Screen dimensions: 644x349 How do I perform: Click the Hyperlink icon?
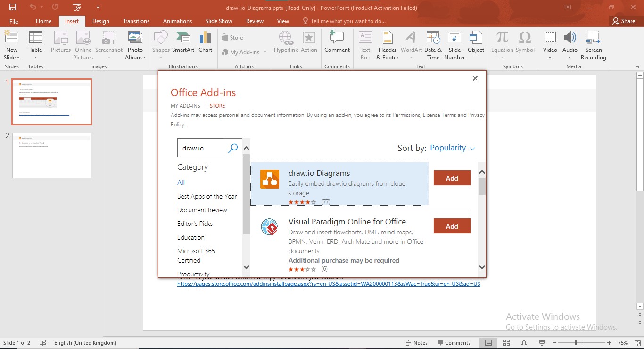[x=286, y=42]
